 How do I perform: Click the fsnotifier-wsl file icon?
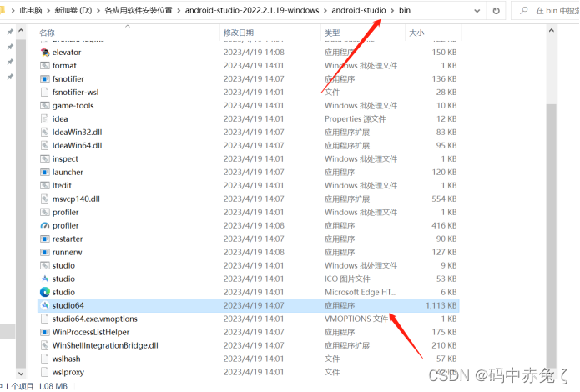coord(45,92)
